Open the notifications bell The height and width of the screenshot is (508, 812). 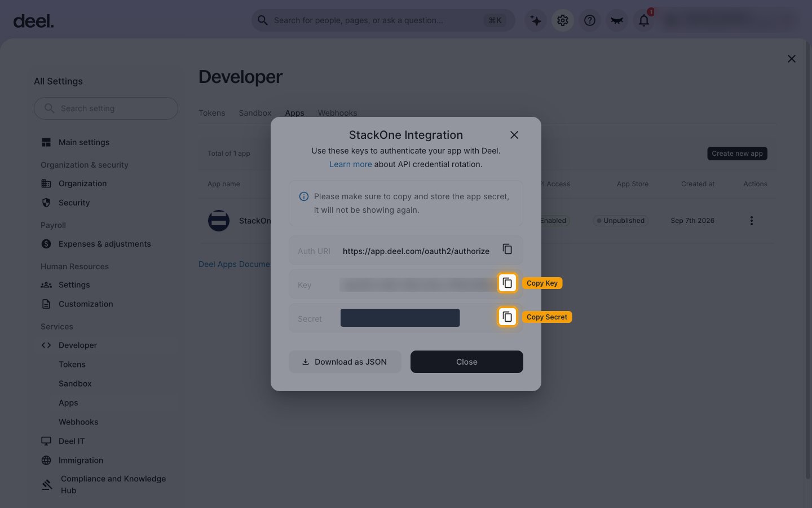644,20
